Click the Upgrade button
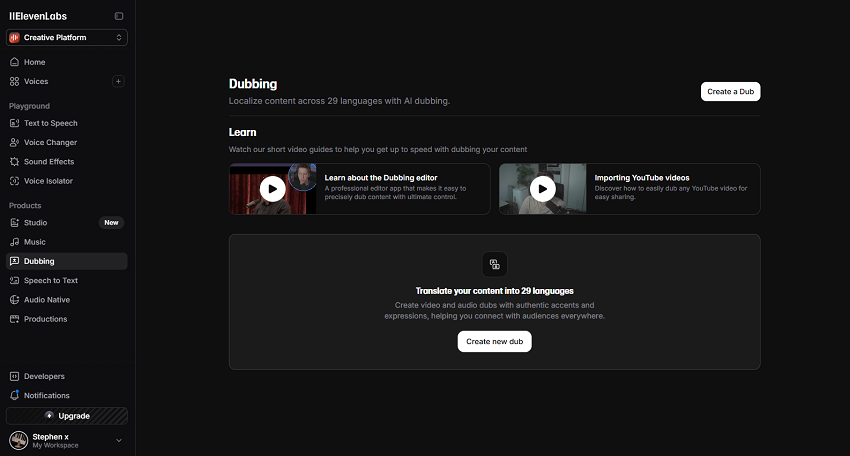 point(67,415)
